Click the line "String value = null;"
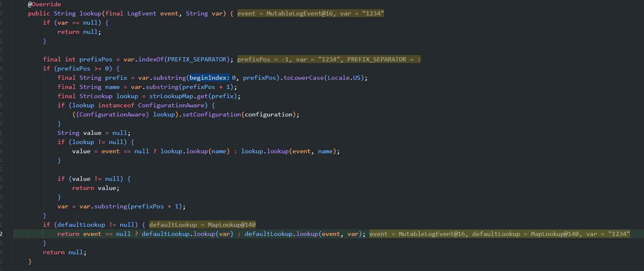Screen dimensions: 644x271 point(94,133)
